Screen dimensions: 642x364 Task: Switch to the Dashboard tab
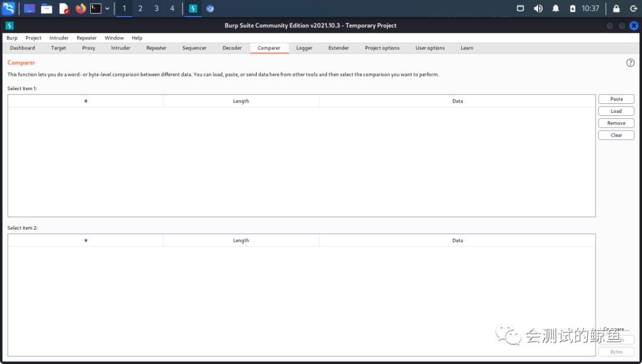[23, 48]
